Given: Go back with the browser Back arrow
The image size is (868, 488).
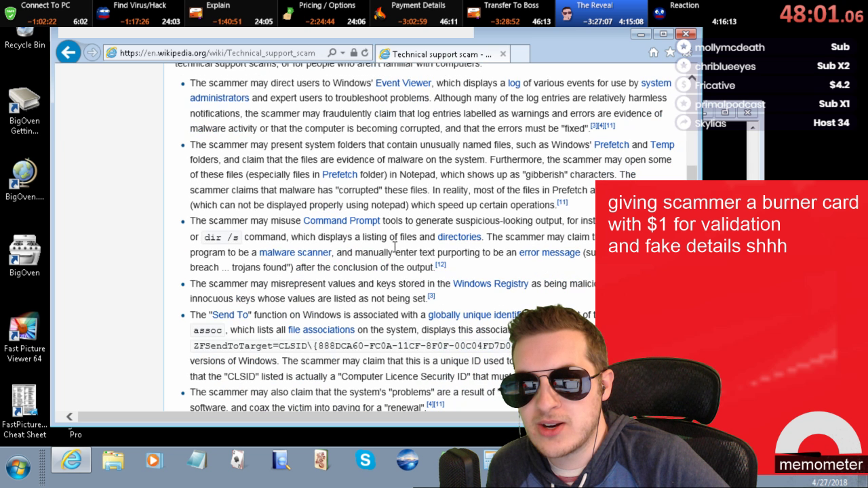Looking at the screenshot, I should click(x=68, y=52).
